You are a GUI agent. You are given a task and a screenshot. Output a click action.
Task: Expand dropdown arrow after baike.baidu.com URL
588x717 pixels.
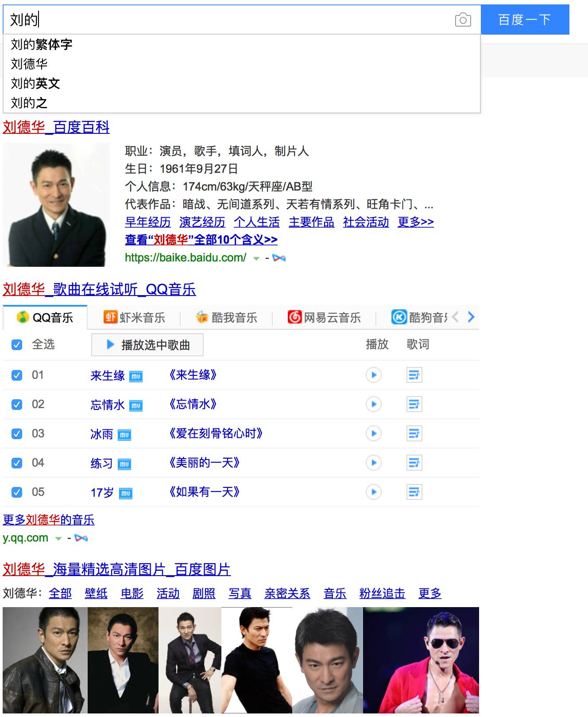coord(256,258)
